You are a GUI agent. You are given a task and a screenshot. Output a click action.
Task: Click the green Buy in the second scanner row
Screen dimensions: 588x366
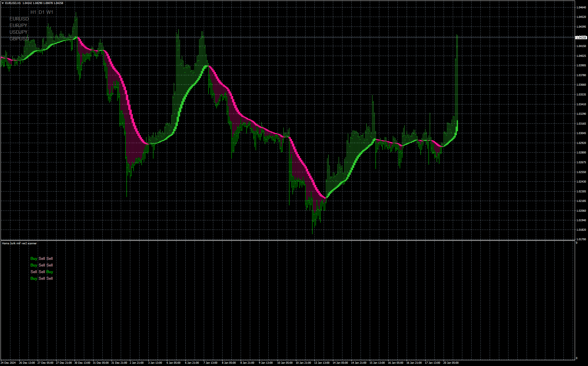[34, 265]
